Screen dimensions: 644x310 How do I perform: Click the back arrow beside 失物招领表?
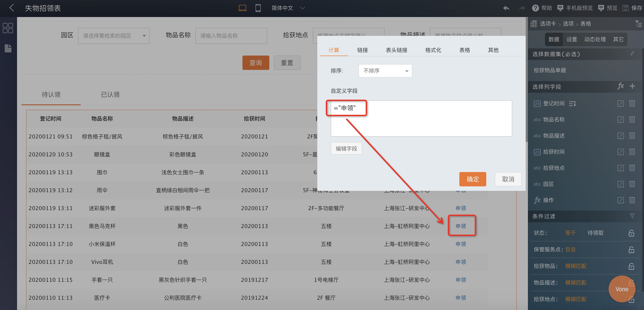click(x=11, y=8)
